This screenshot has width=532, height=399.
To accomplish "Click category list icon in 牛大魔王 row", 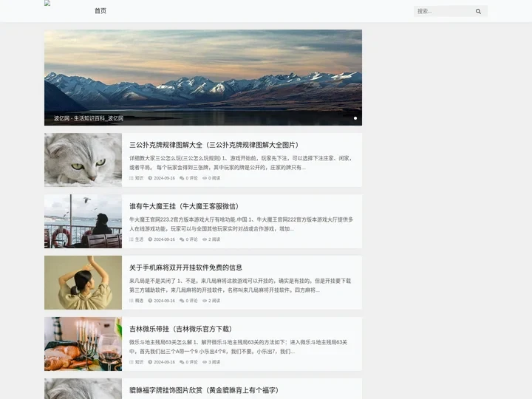I will pyautogui.click(x=132, y=239).
